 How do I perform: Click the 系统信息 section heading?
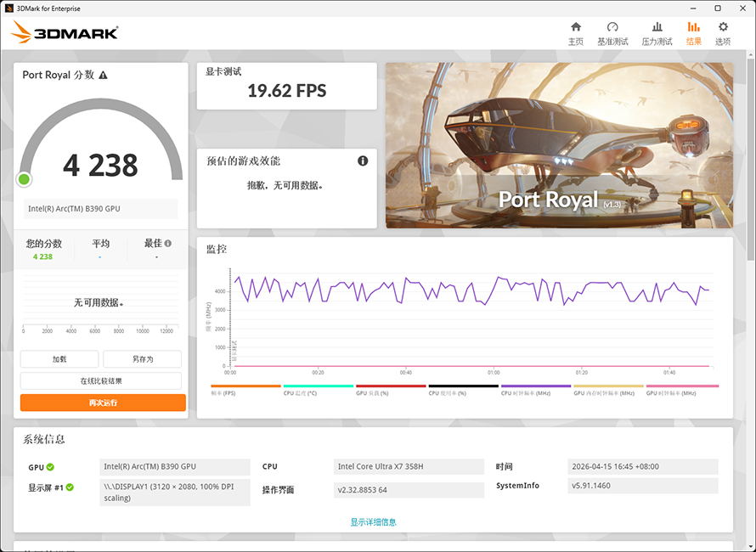44,439
